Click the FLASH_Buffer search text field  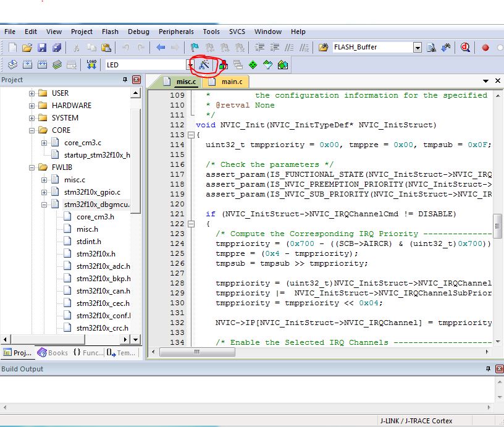[372, 48]
